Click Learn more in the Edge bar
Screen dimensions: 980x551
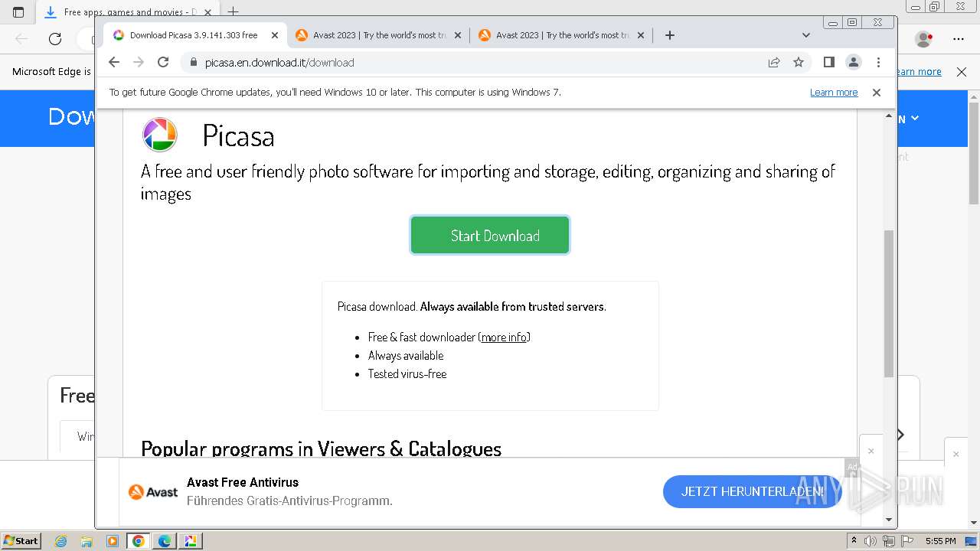pos(919,72)
